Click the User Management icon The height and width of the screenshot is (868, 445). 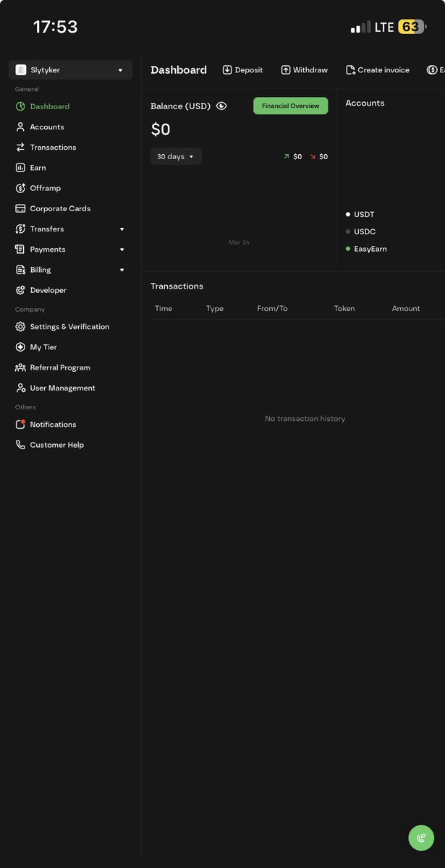20,388
